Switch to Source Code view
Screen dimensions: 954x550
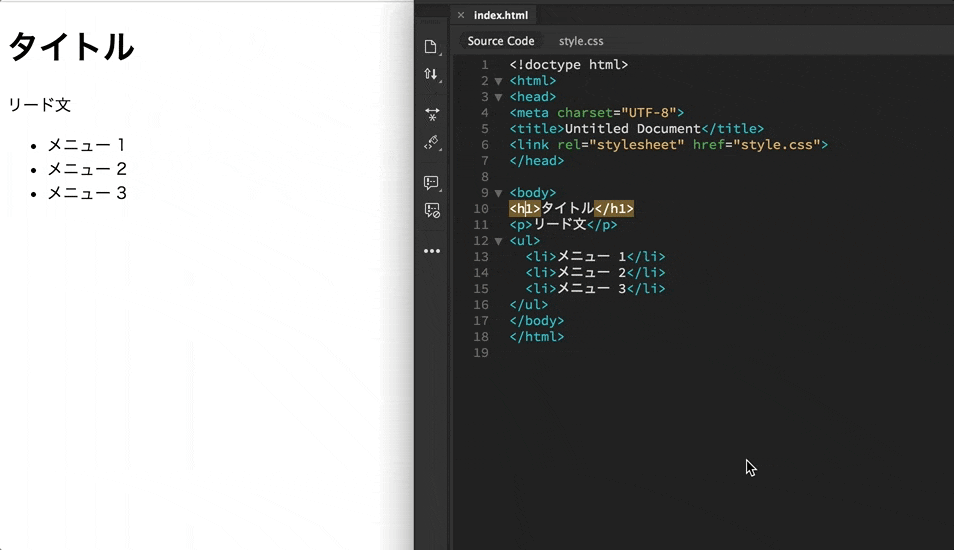pyautogui.click(x=501, y=41)
